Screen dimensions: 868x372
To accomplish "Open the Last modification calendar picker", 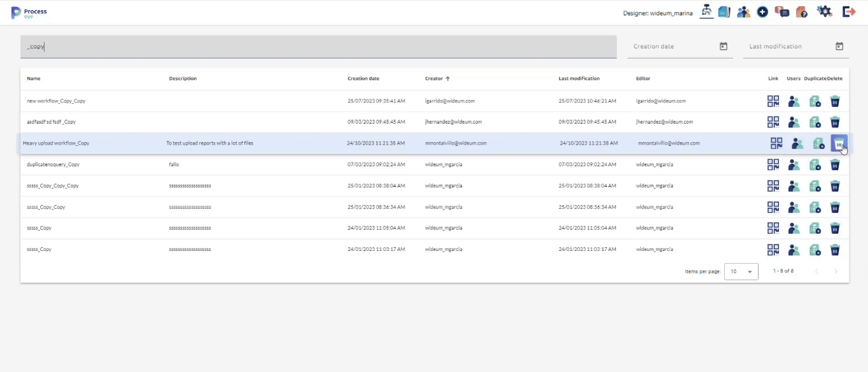I will click(x=839, y=46).
